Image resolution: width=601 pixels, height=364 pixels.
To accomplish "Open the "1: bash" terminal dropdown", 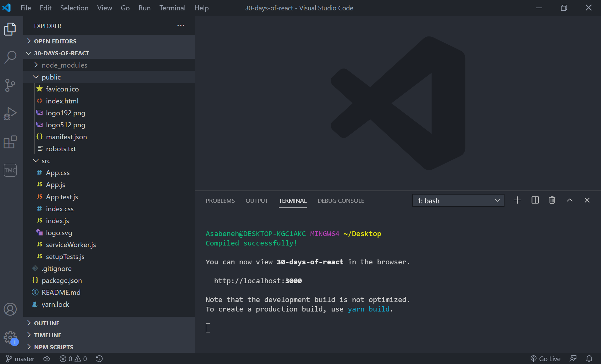I will [458, 200].
